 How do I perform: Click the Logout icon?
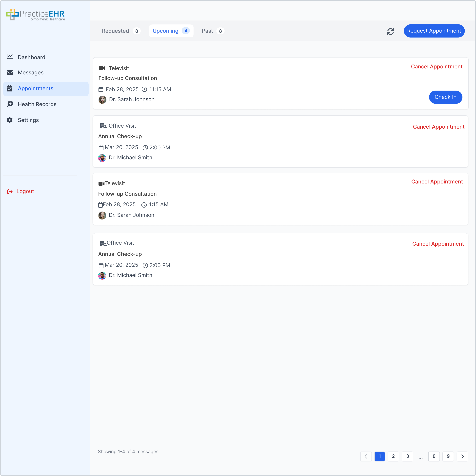point(10,191)
